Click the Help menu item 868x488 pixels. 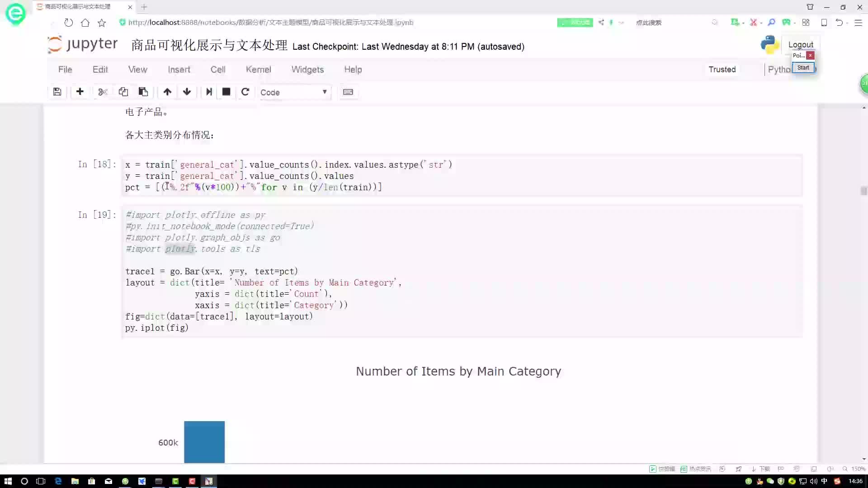point(352,69)
